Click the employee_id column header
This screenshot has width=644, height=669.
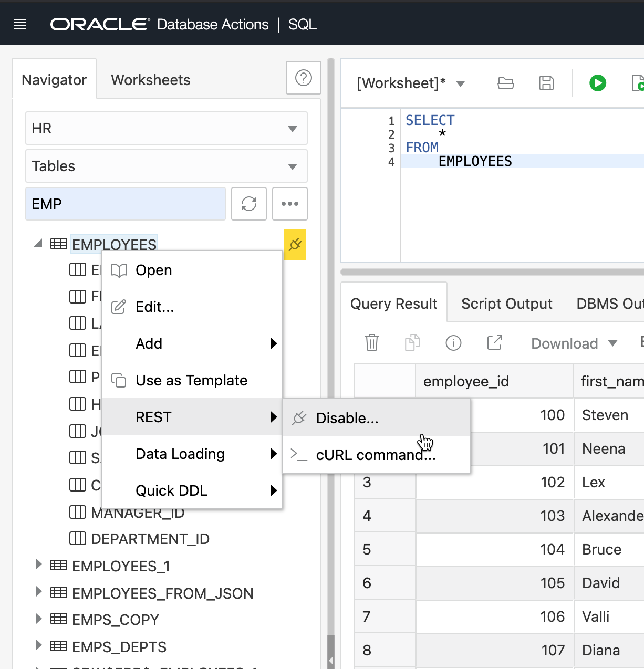pyautogui.click(x=494, y=381)
